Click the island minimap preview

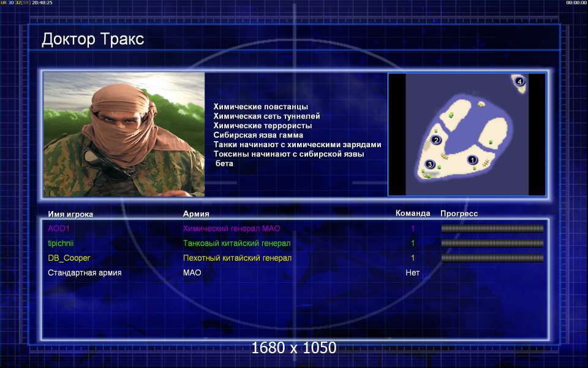coord(467,134)
